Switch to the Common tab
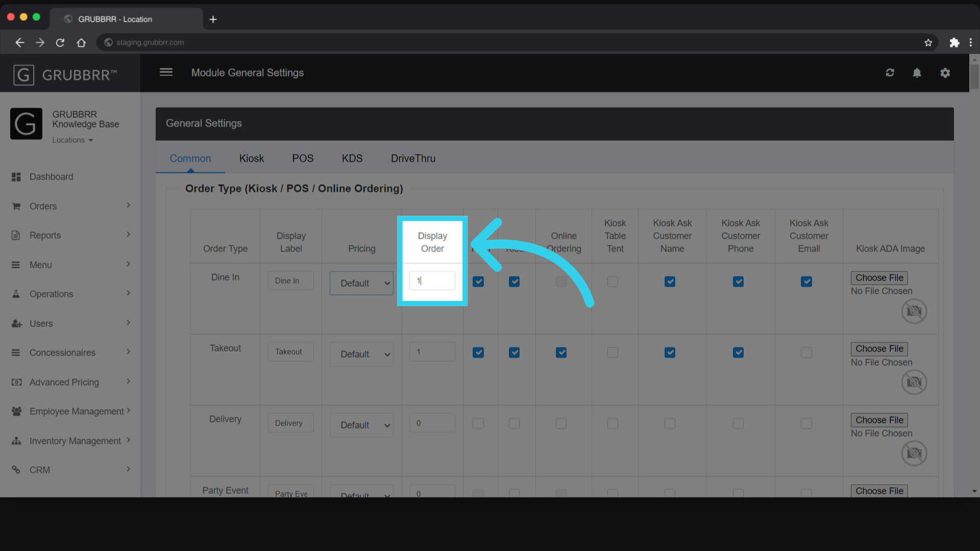 pos(190,159)
